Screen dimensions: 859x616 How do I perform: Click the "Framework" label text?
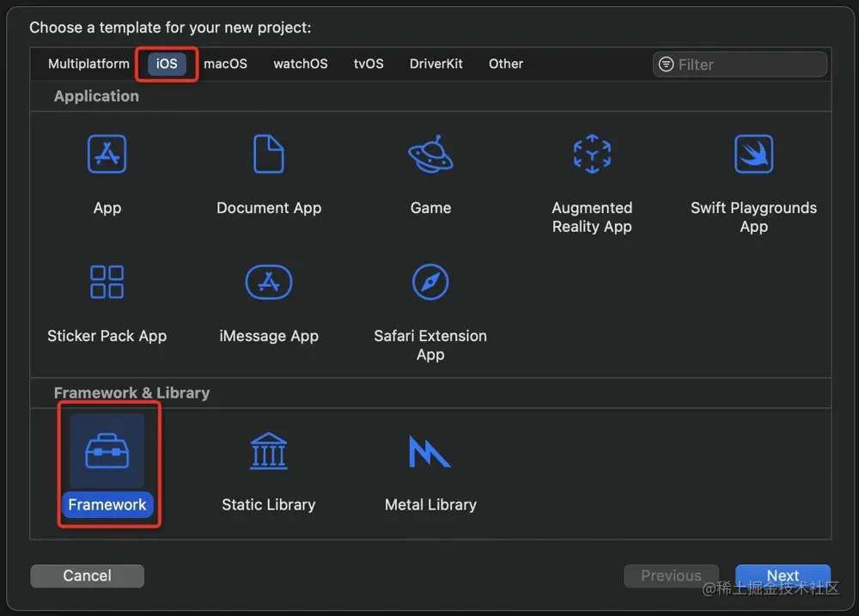tap(107, 504)
